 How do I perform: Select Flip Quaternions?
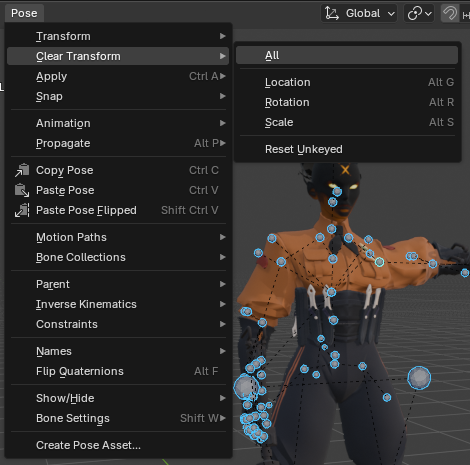coord(118,371)
